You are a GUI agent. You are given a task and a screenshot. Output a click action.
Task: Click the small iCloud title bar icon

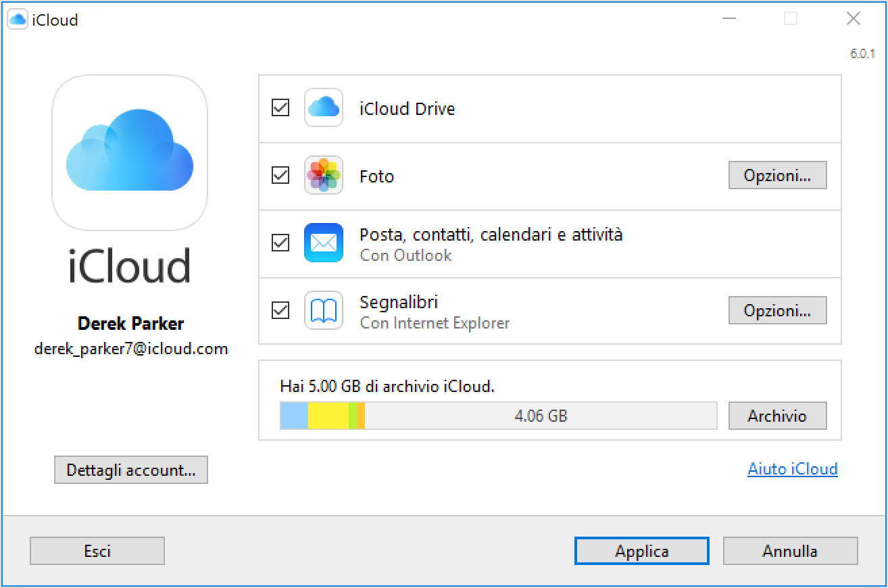(x=18, y=20)
